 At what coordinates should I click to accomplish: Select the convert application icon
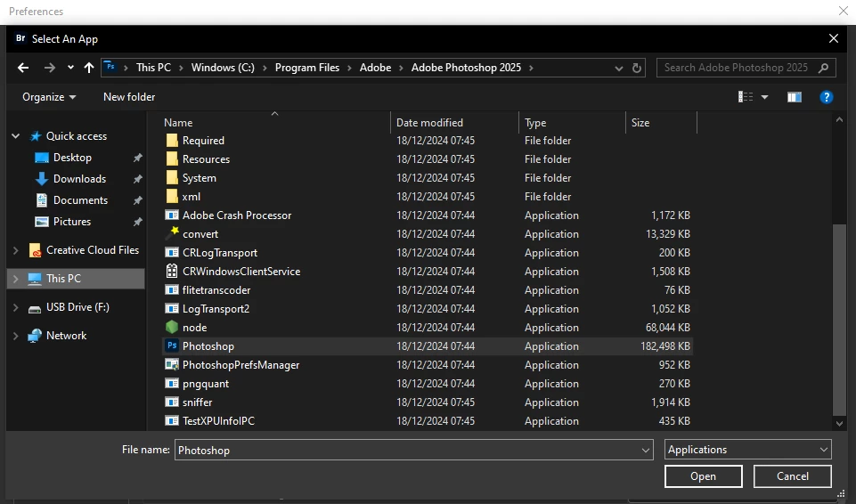click(172, 233)
